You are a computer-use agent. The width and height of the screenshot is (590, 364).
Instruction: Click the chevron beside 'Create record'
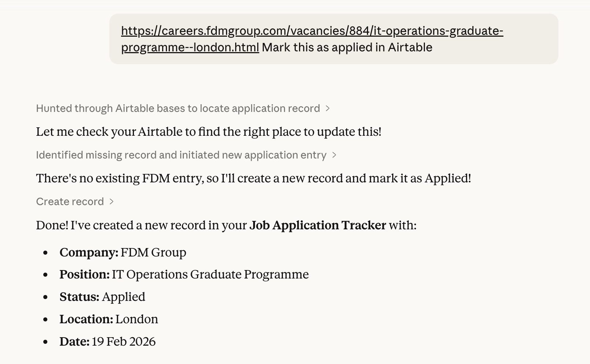pos(112,201)
